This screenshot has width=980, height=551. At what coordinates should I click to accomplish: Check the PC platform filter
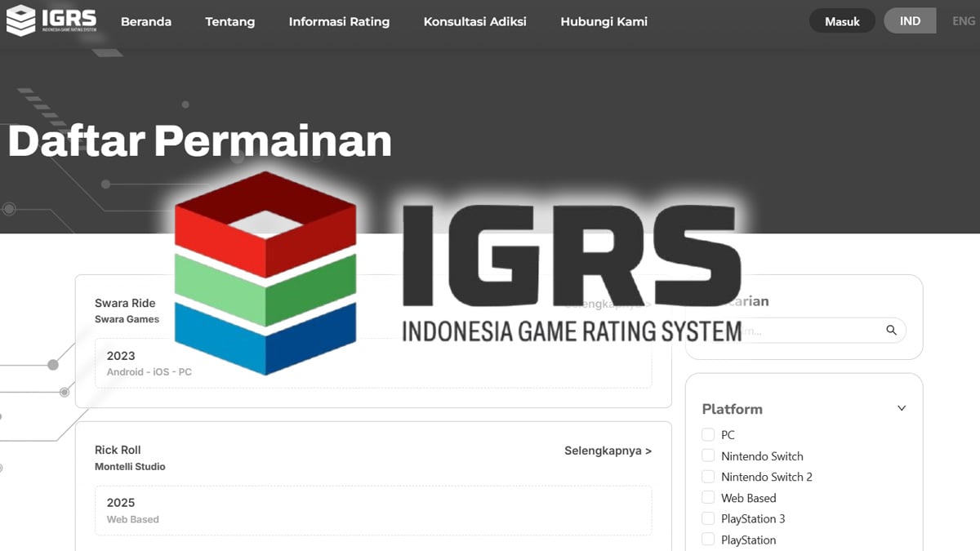(x=707, y=435)
